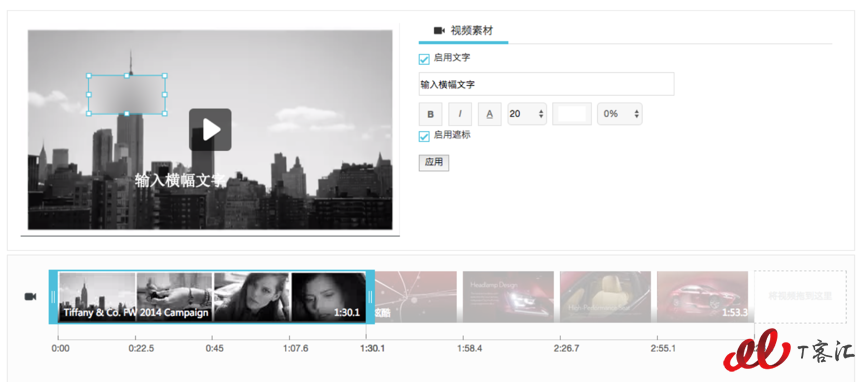Select the top-left handle of mask box
The height and width of the screenshot is (382, 865).
(x=89, y=76)
